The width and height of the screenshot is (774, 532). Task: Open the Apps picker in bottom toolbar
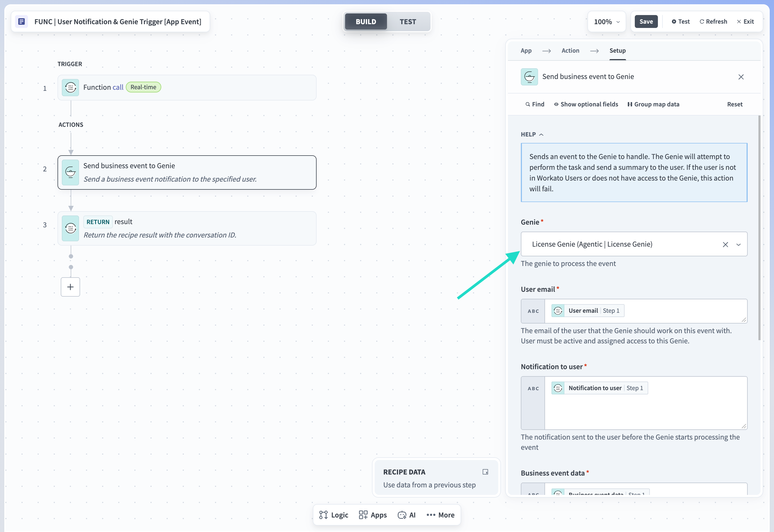coord(373,515)
